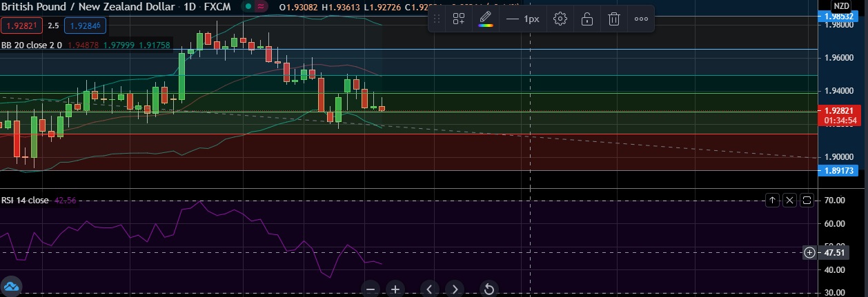This screenshot has width=868, height=297.
Task: Zoom in chart with plus button
Action: click(395, 289)
